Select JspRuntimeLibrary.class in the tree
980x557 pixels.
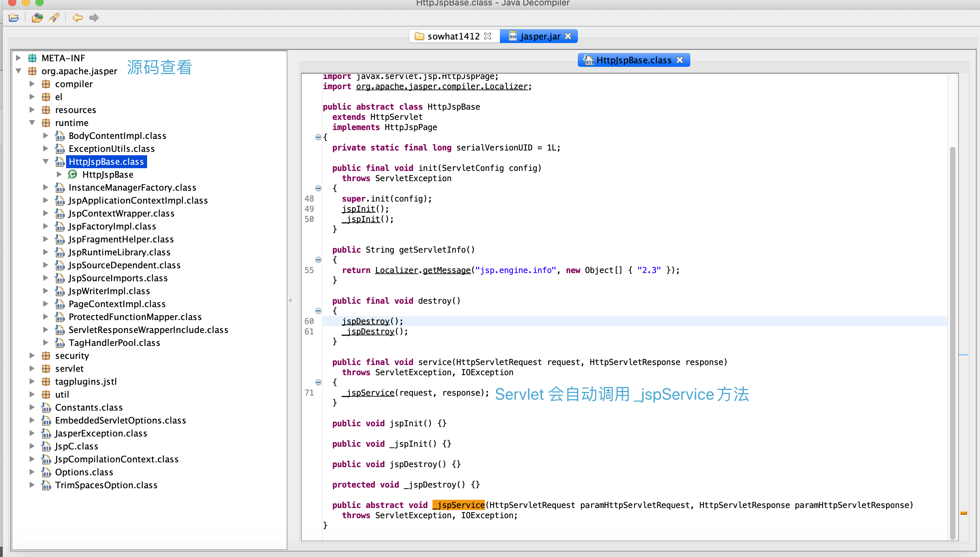coord(119,252)
